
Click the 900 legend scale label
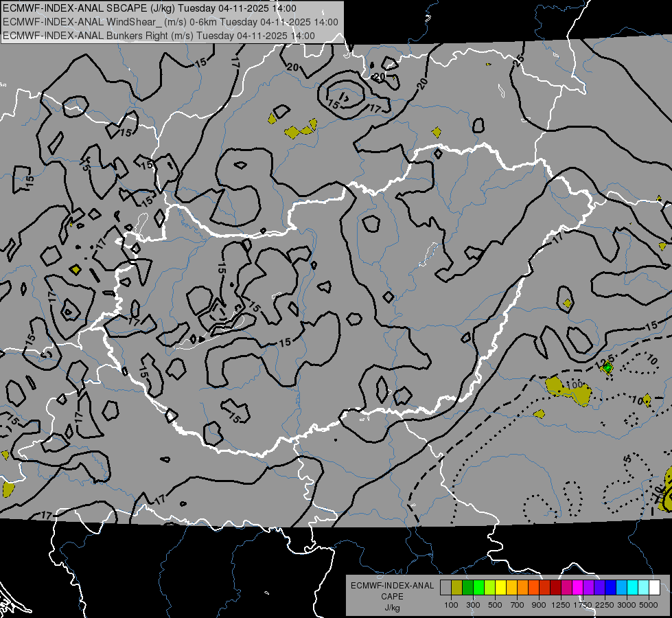pos(539,605)
